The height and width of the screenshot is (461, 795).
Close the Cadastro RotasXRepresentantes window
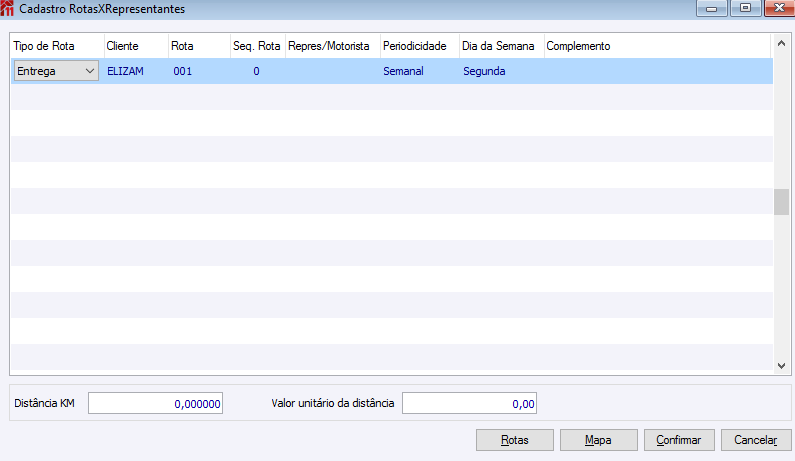coord(779,8)
